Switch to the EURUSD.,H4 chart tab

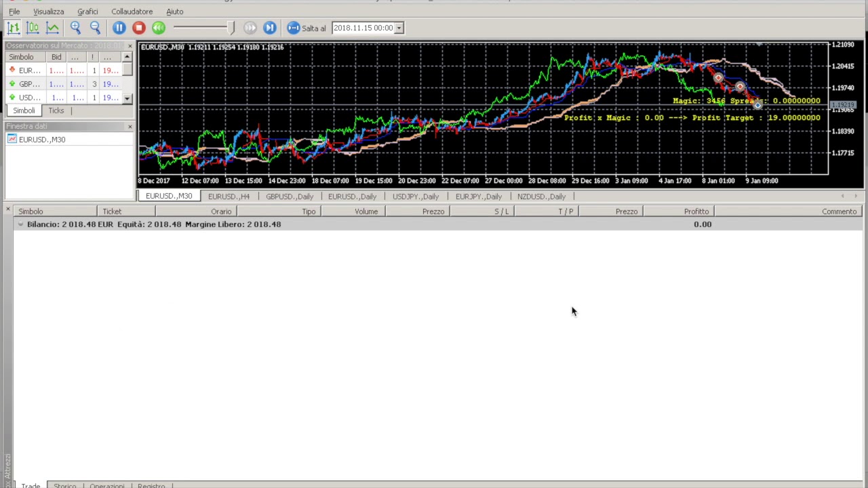click(x=229, y=197)
